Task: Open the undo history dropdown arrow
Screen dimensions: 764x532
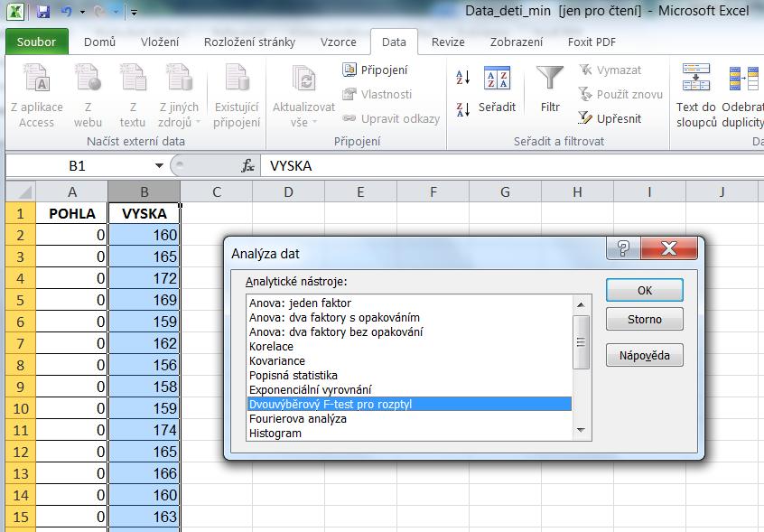Action: pos(82,12)
